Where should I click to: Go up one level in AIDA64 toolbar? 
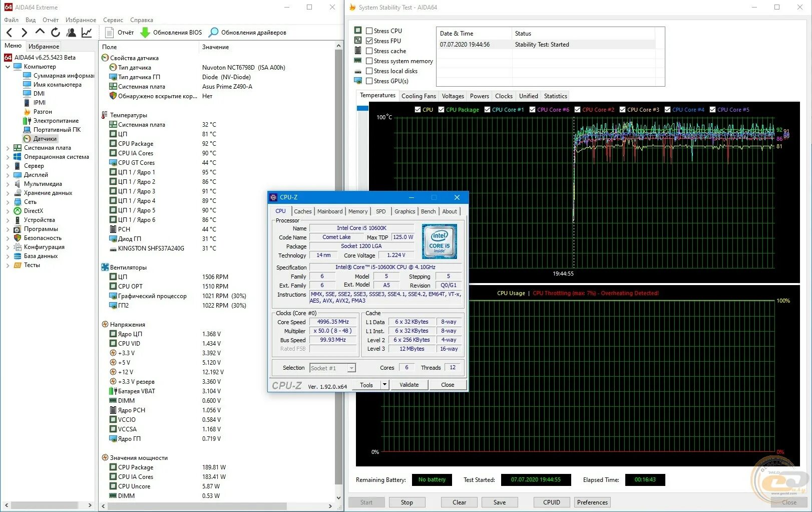click(40, 32)
